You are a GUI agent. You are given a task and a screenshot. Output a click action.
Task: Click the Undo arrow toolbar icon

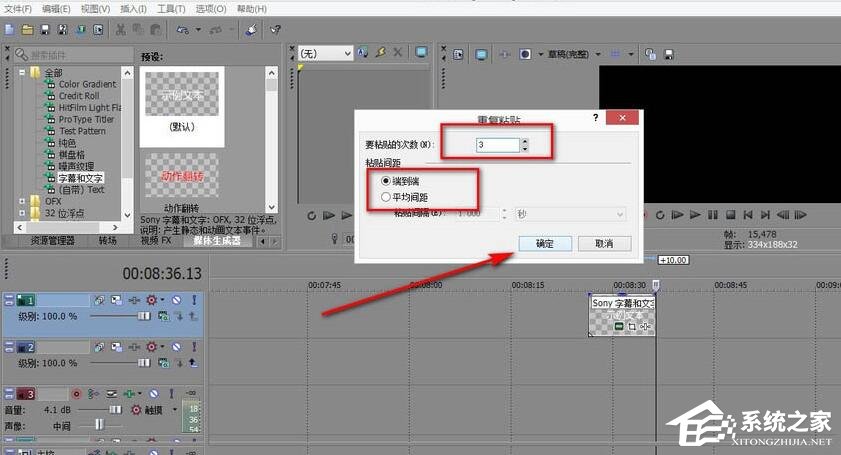(182, 29)
